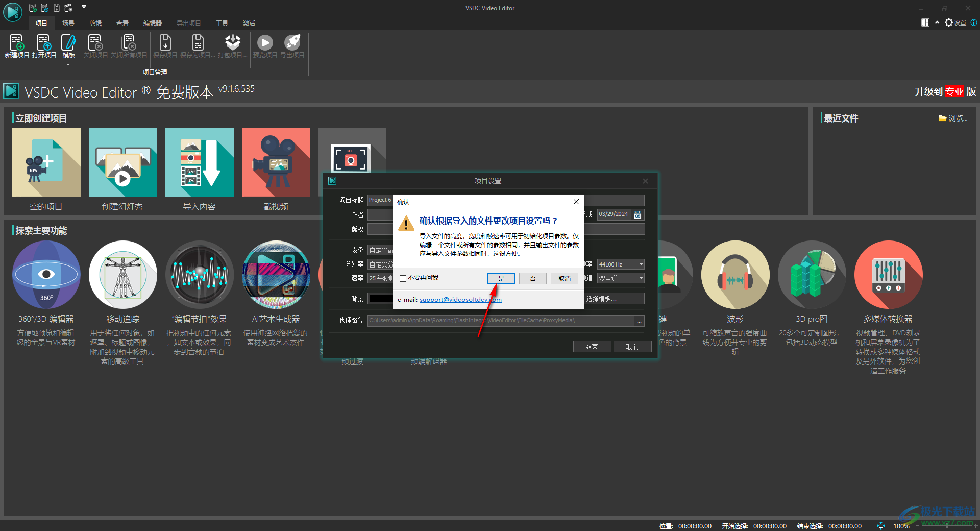
Task: Decline with the 否 button
Action: (532, 278)
